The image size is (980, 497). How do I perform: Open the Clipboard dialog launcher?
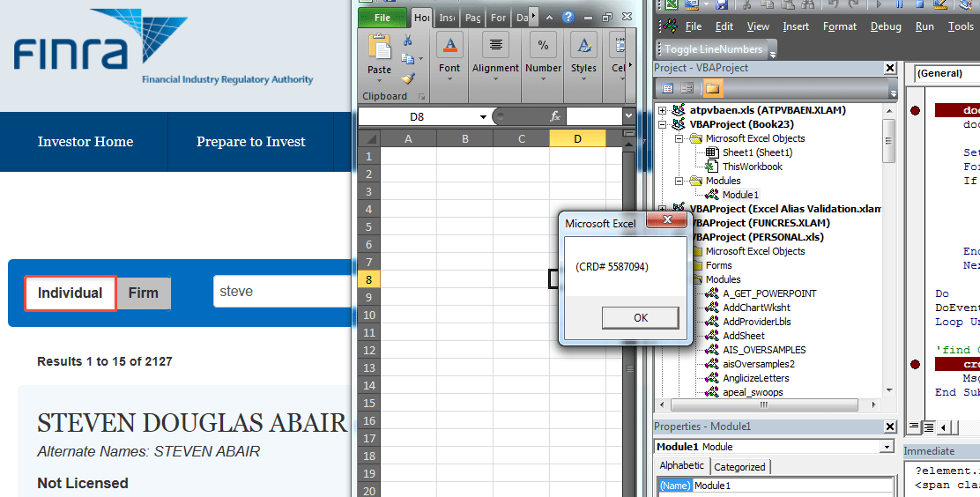[421, 97]
